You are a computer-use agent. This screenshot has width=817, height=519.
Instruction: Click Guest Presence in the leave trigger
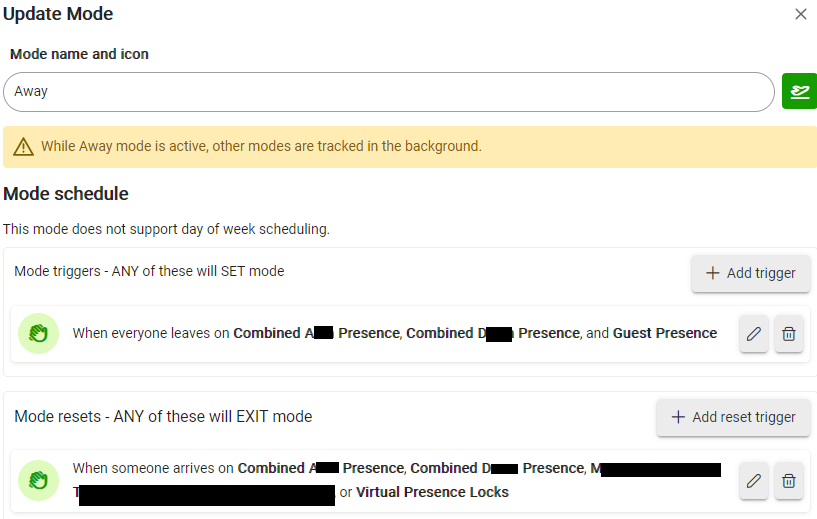coord(664,333)
